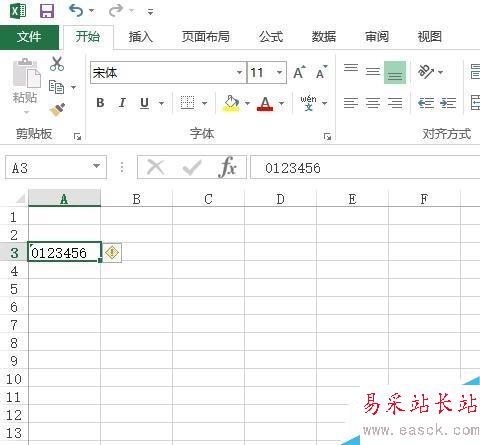
Task: Click the wén phonetic guide icon
Action: 308,103
